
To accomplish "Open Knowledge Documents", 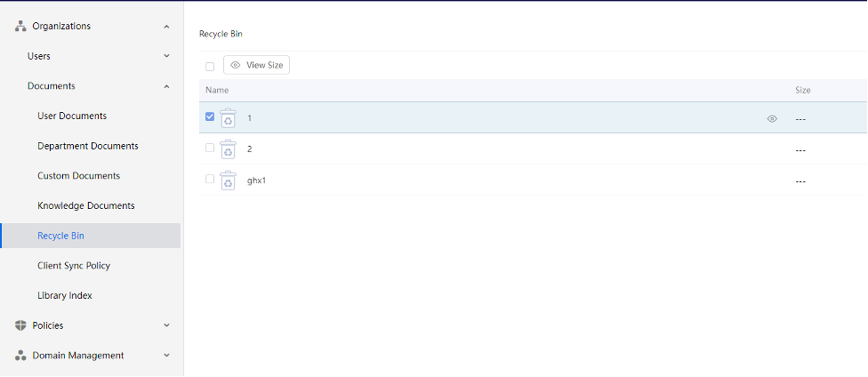I will [x=85, y=205].
